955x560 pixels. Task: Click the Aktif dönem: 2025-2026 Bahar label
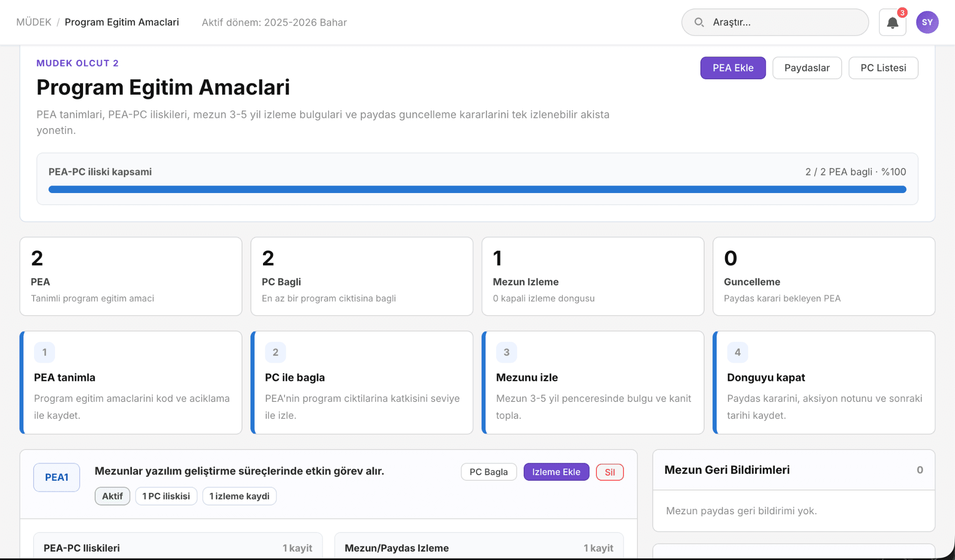click(x=274, y=22)
